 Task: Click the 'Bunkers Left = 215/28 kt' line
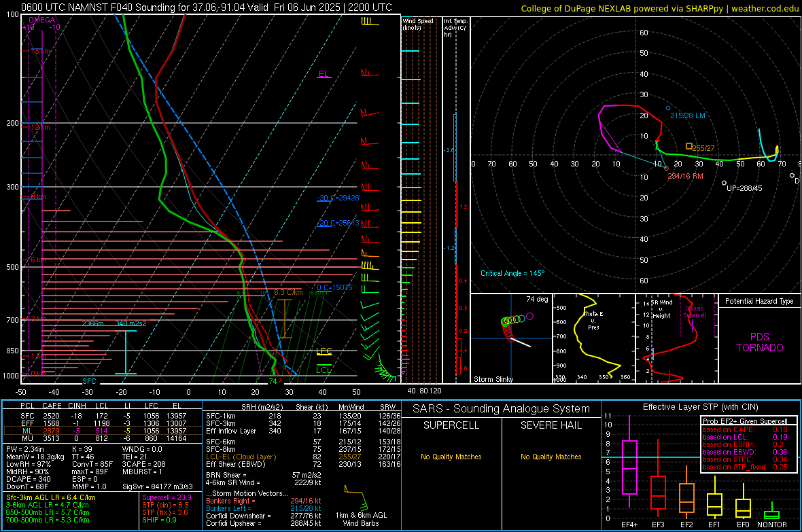click(264, 508)
